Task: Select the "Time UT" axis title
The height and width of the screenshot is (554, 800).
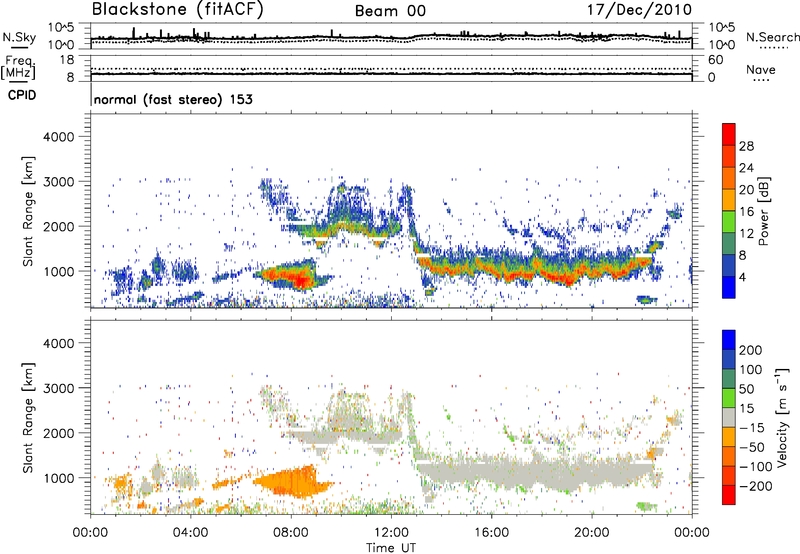Action: coord(391,548)
